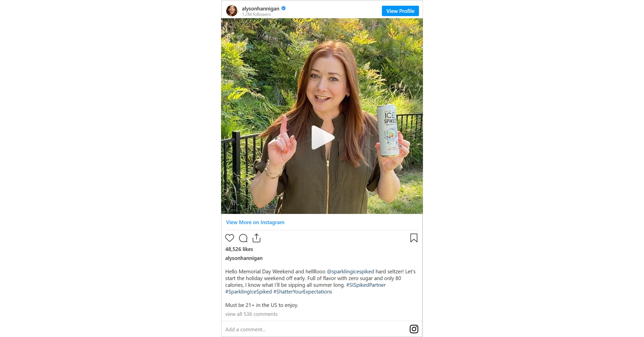Open the View More on Instagram link
Image resolution: width=644 pixels, height=337 pixels.
[x=255, y=222]
